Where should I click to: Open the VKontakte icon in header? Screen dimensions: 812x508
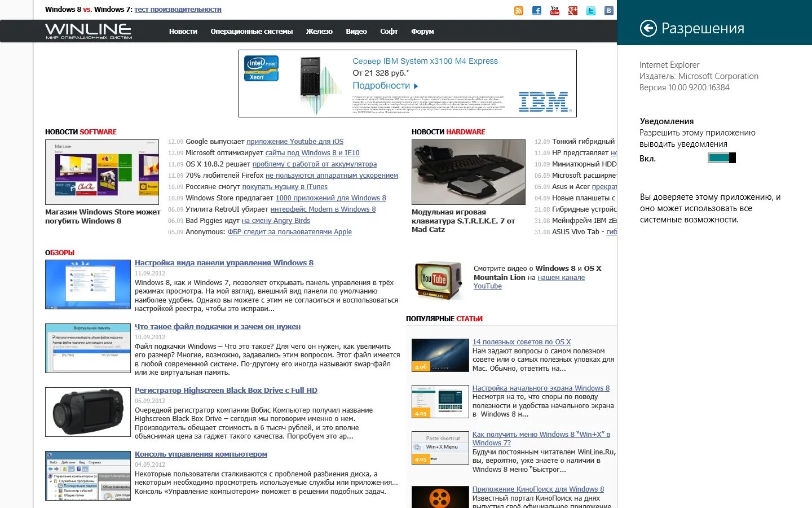click(609, 11)
